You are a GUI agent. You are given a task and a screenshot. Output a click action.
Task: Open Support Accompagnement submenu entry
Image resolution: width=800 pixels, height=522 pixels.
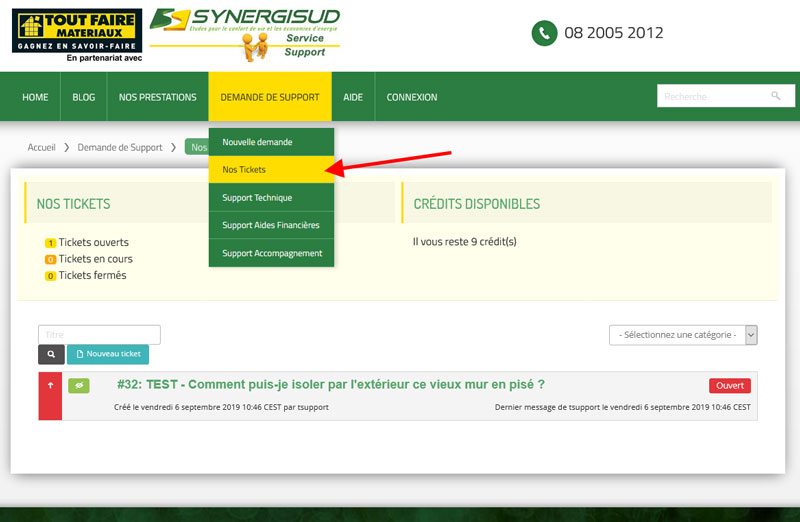click(270, 253)
